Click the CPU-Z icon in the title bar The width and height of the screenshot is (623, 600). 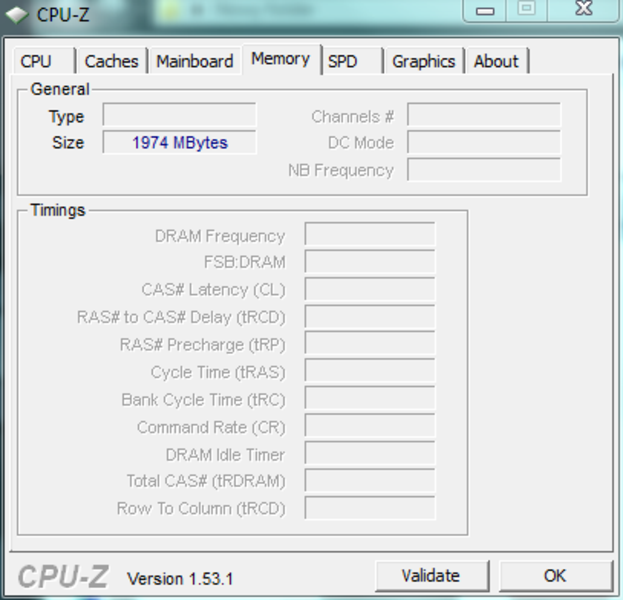(x=19, y=14)
